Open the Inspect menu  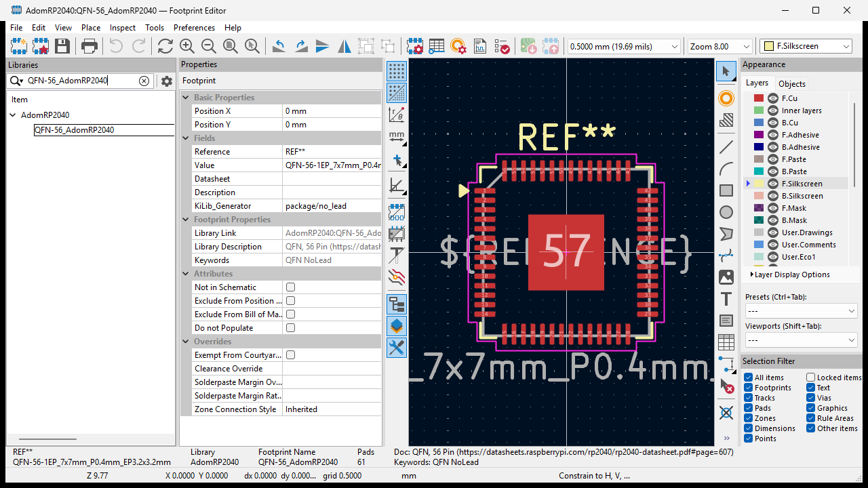[x=123, y=28]
